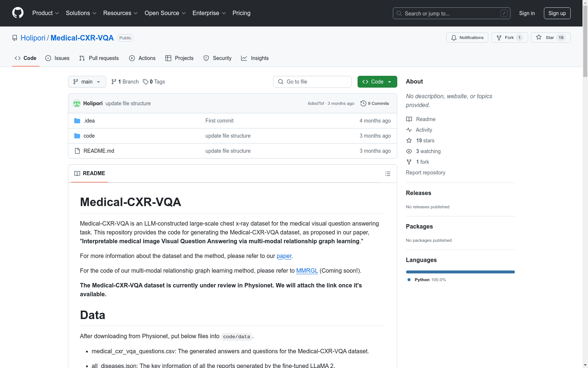Click the code folder icon
The image size is (588, 368).
(x=77, y=136)
